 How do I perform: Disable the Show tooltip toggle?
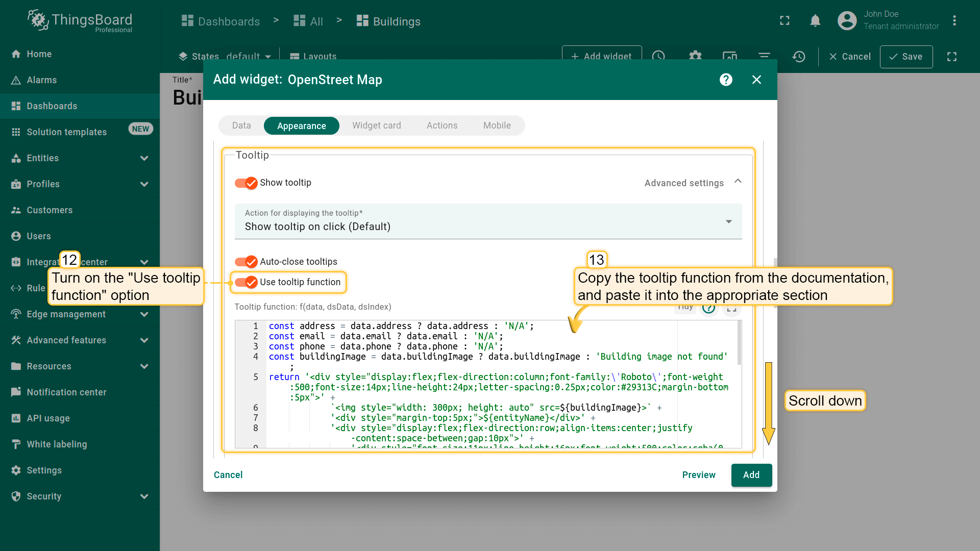coord(246,183)
